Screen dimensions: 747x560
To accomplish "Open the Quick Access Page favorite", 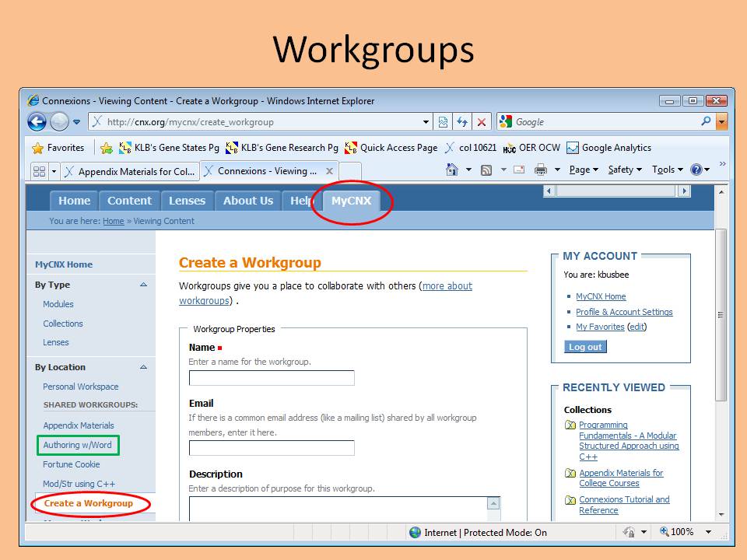I will pyautogui.click(x=391, y=148).
